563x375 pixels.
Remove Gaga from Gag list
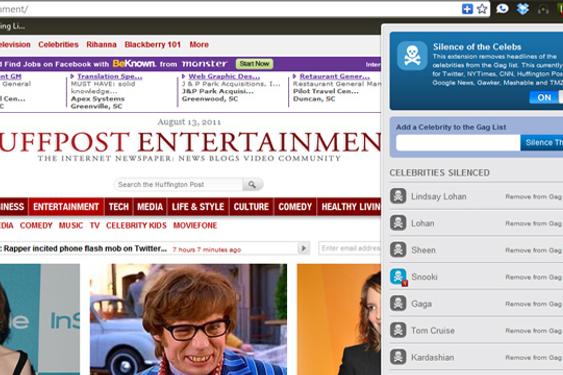point(534,304)
